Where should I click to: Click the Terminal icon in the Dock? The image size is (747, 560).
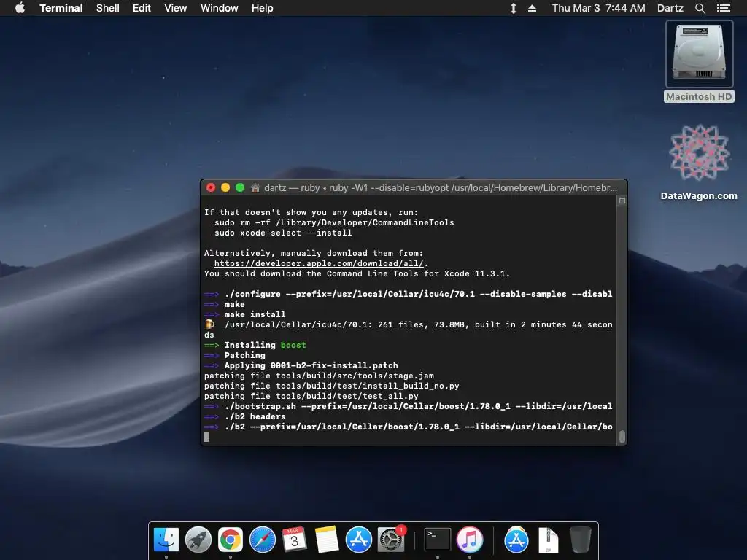tap(438, 540)
